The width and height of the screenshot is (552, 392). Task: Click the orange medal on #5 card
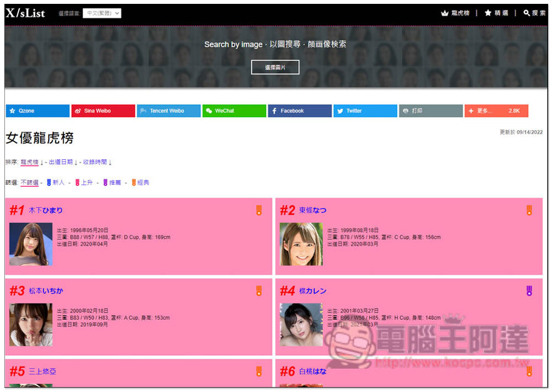click(259, 371)
